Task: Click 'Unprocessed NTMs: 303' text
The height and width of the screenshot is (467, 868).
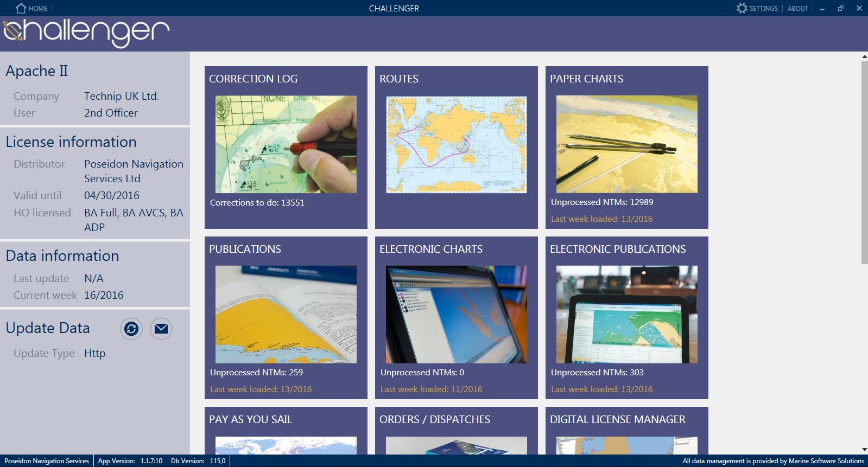Action: 597,372
